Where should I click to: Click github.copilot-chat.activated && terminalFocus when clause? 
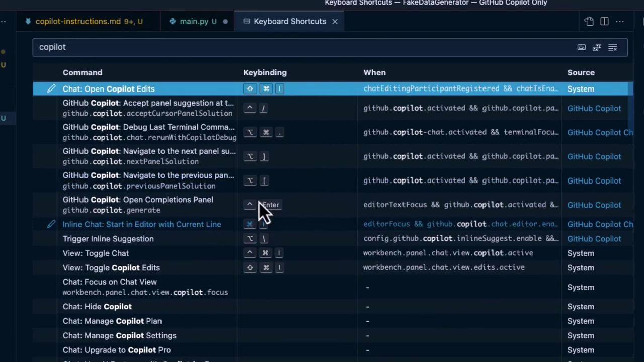pos(461,132)
